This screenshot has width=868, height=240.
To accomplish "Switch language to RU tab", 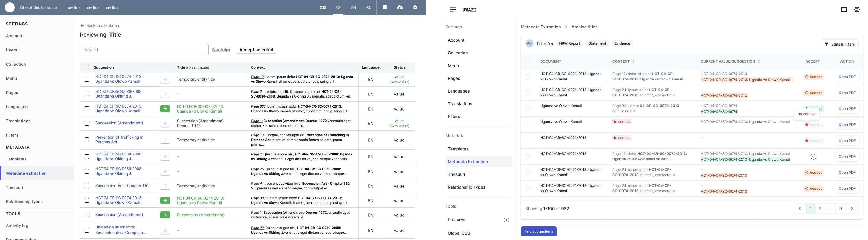I will click(369, 7).
